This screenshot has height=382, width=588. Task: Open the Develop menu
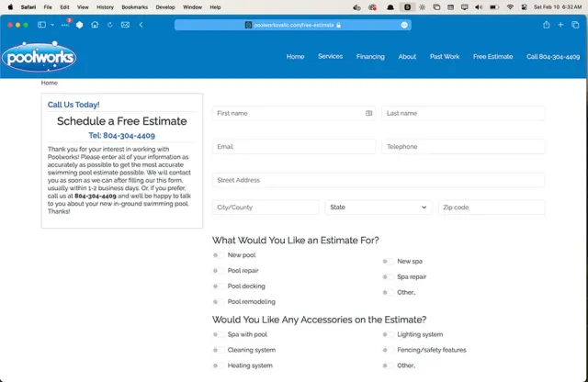point(165,7)
